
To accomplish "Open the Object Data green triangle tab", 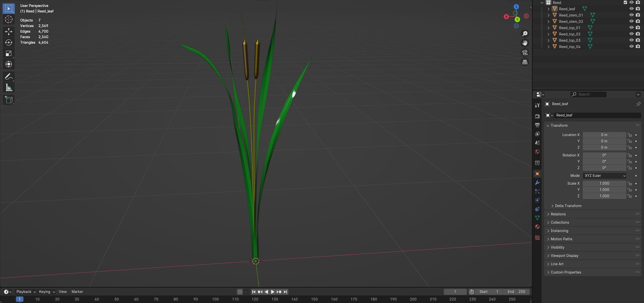I will click(537, 218).
